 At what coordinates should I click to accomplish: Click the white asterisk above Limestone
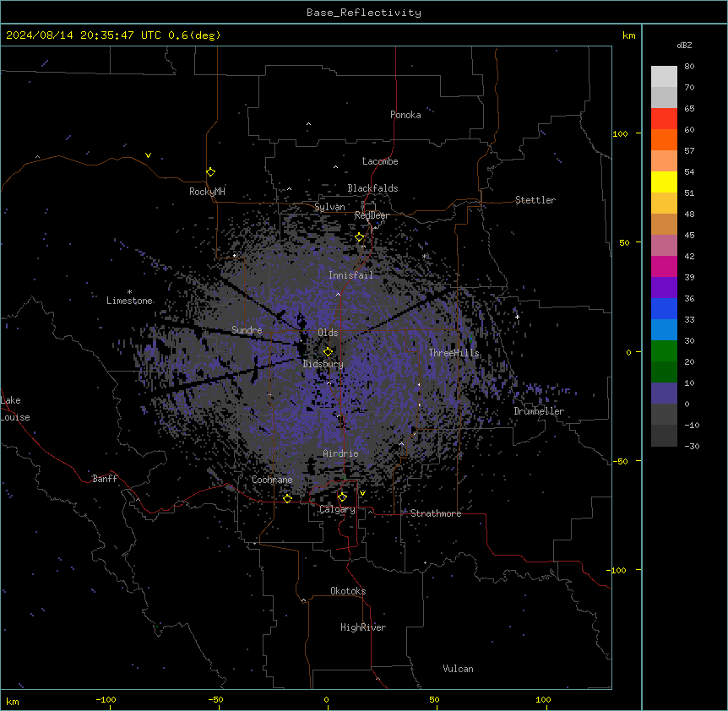point(129,292)
